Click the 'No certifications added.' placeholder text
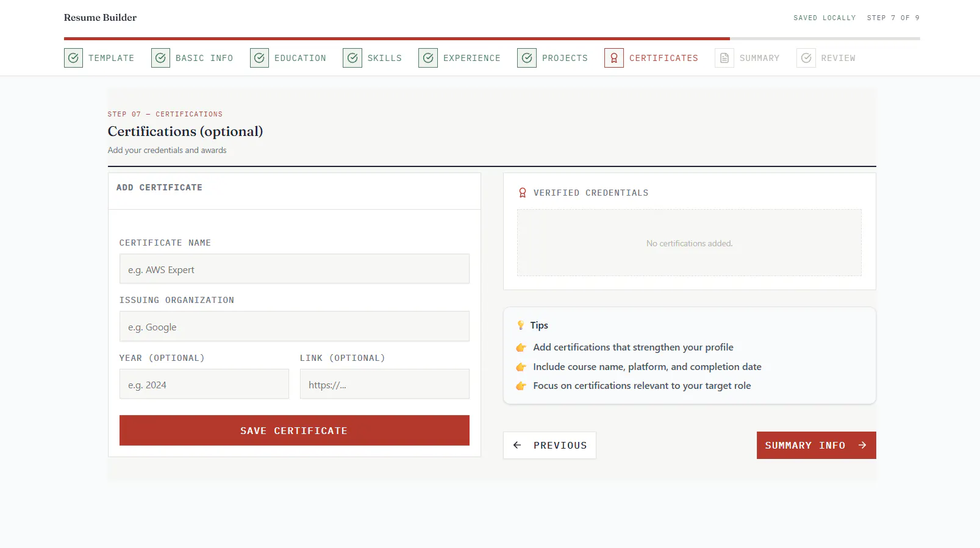The height and width of the screenshot is (548, 980). click(x=690, y=243)
